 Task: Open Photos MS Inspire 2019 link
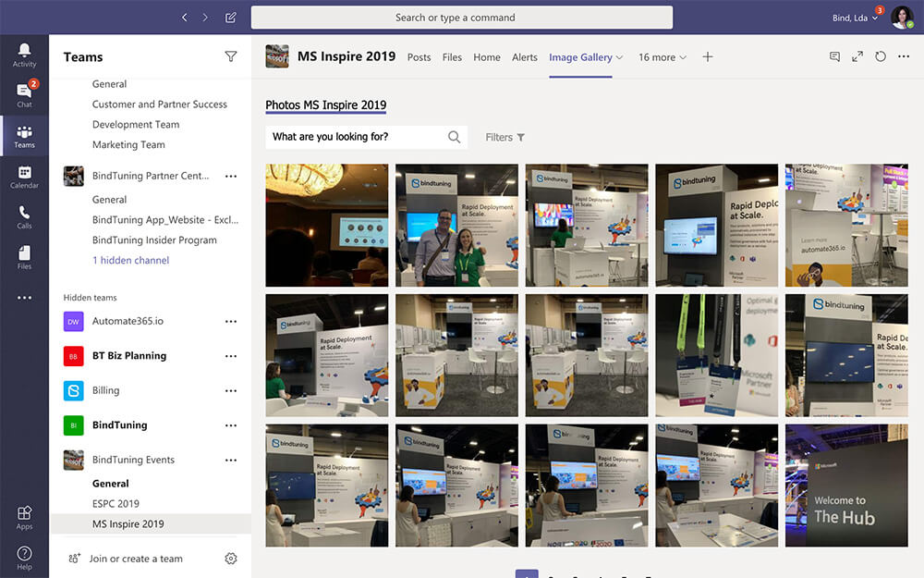[x=326, y=105]
